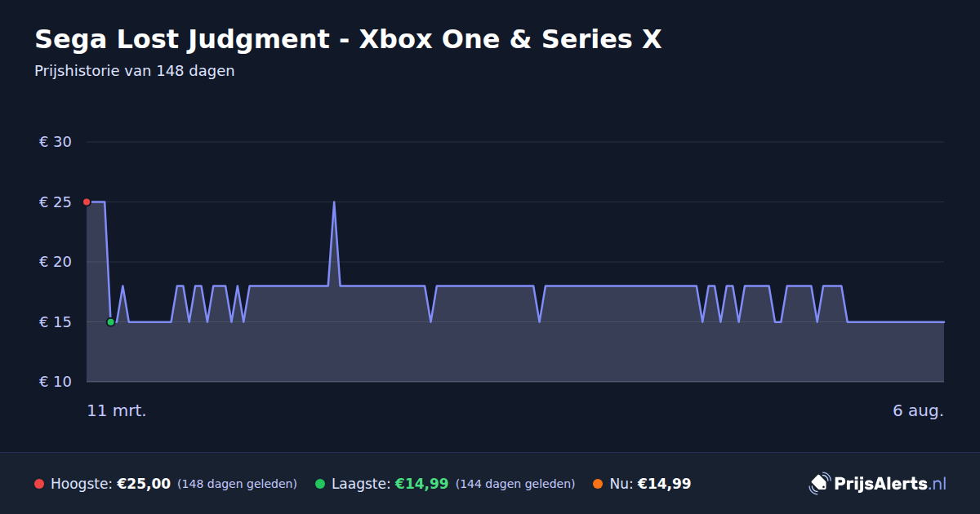The image size is (980, 514).
Task: Click the Hoogste €25,00 price value
Action: point(144,484)
